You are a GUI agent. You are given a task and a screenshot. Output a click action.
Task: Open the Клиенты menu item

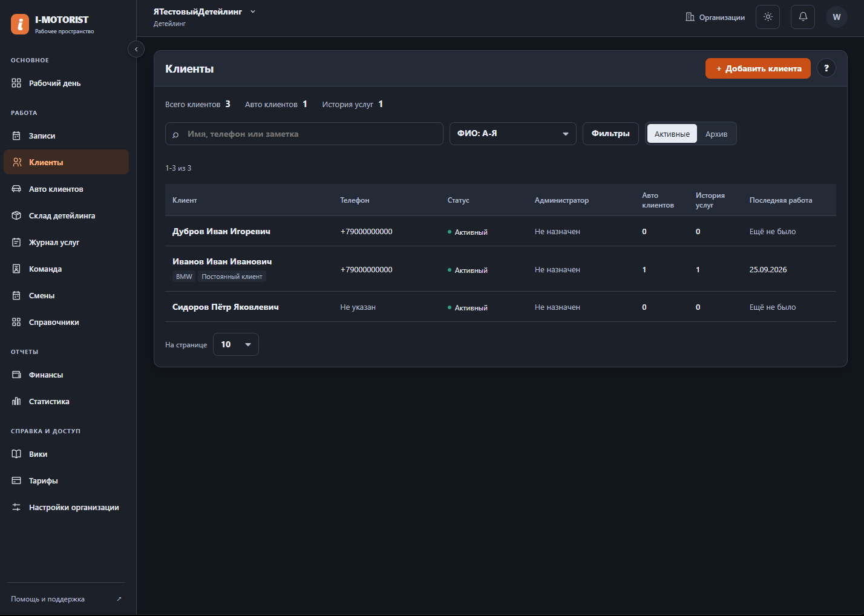(67, 162)
